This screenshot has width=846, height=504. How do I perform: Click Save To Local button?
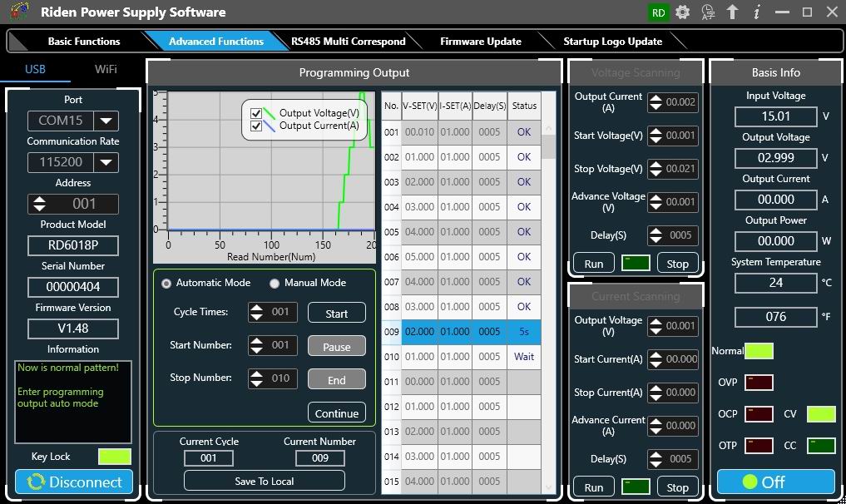[264, 481]
